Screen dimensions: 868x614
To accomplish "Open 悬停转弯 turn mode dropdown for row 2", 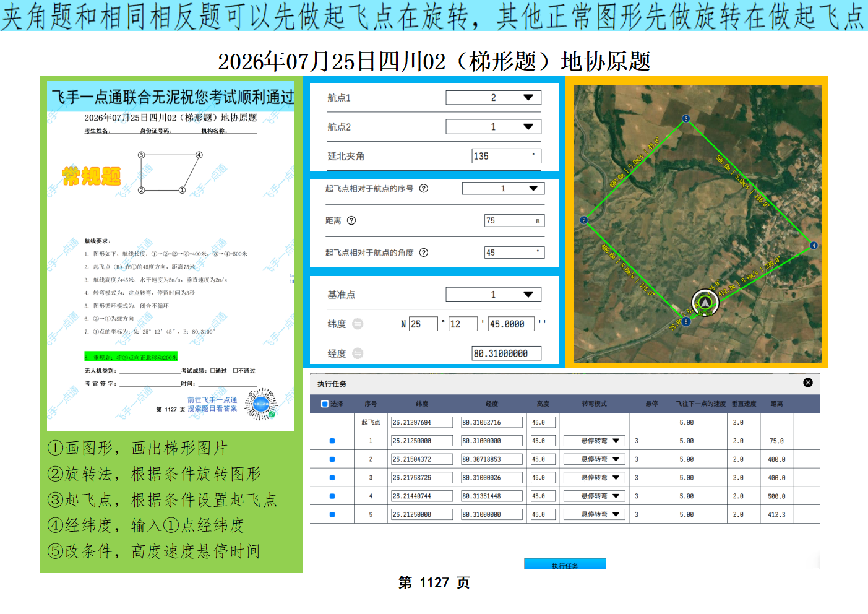I will [x=595, y=459].
